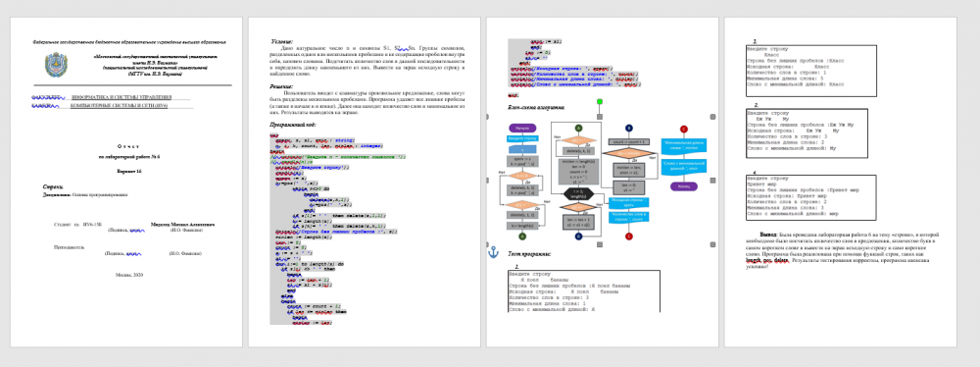Click the Программный код heading
This screenshot has width=980, height=367.
tap(291, 126)
